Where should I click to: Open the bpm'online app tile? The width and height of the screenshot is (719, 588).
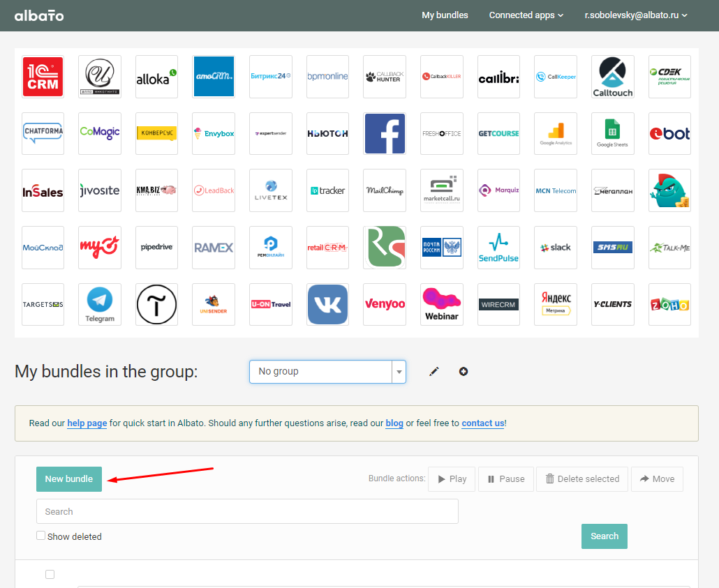(327, 77)
